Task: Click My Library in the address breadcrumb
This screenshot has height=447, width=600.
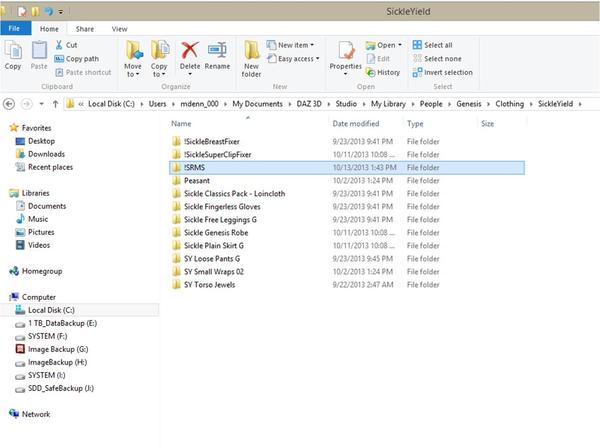Action: 388,104
